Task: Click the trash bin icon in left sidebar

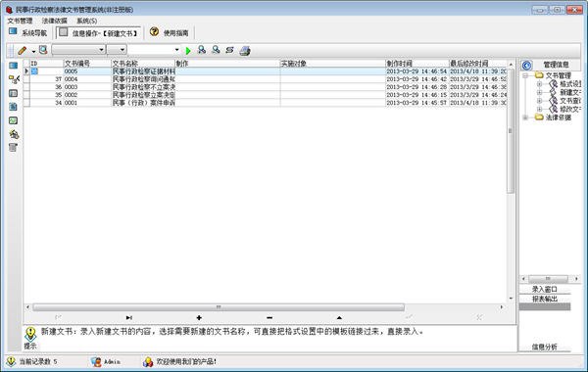Action: 13,148
